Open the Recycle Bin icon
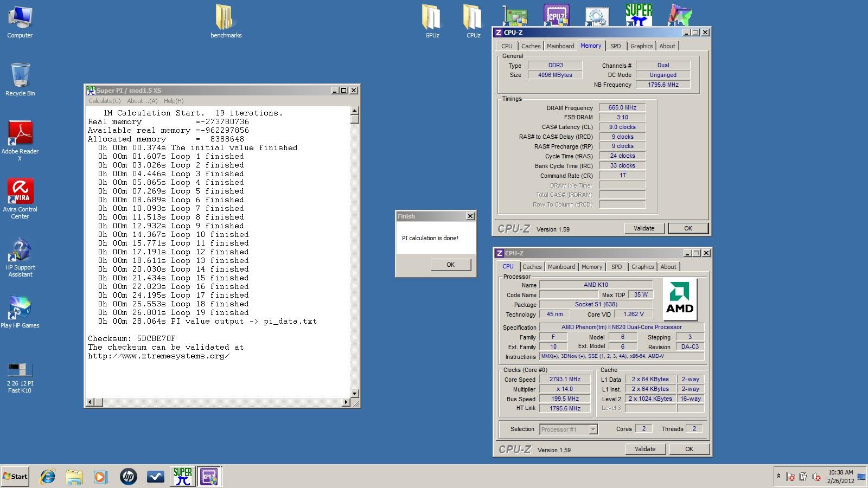868x488 pixels. [20, 80]
